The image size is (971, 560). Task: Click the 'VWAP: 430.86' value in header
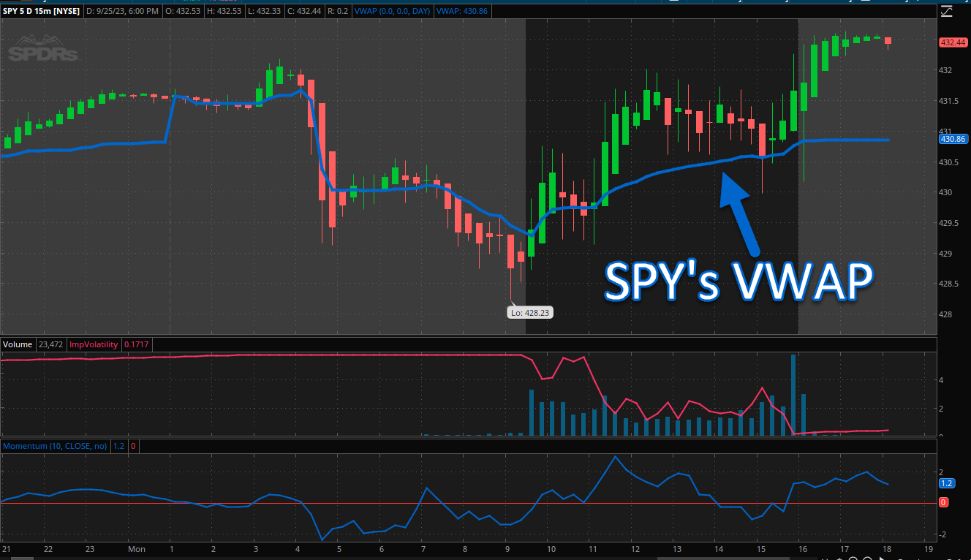(x=461, y=12)
